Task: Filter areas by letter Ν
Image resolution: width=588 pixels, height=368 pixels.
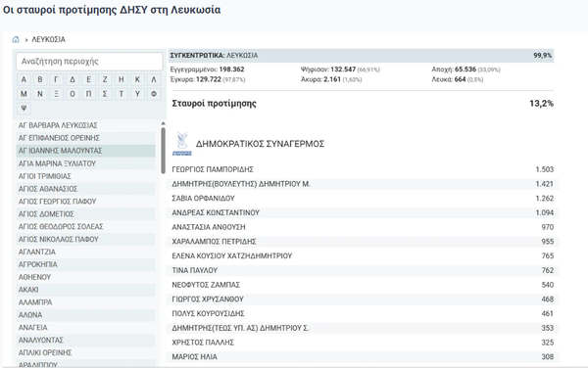Action: (40, 94)
